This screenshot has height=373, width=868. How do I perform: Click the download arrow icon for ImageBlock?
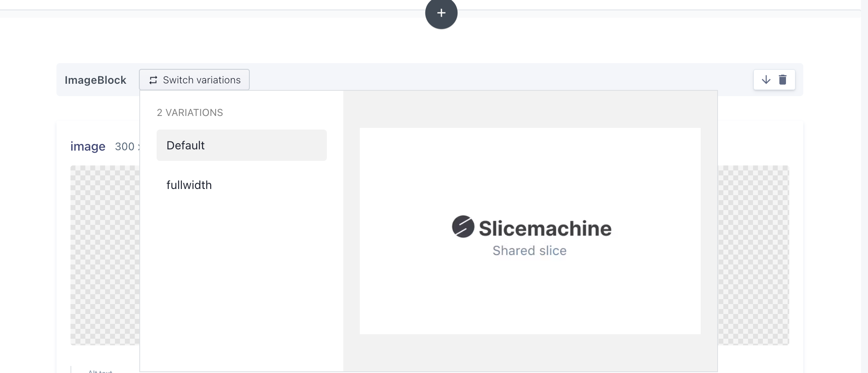[x=766, y=80]
